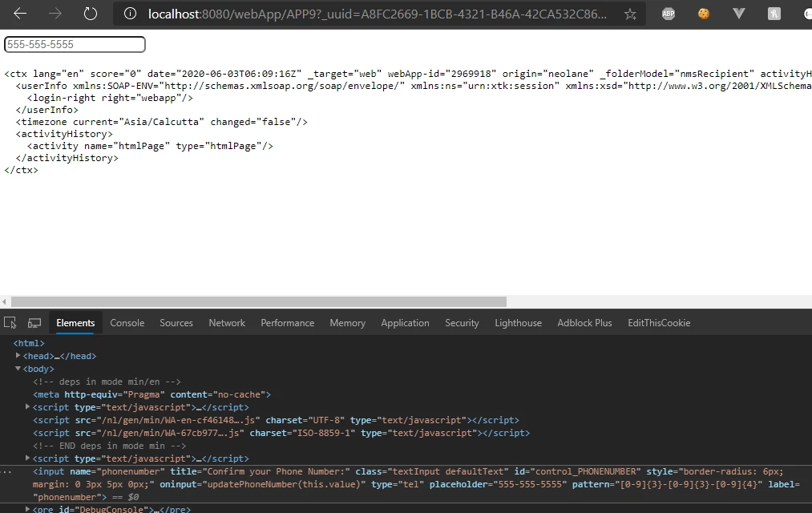This screenshot has width=812, height=513.
Task: Click the left arrow of the horizontal scrollbar
Action: (4, 302)
